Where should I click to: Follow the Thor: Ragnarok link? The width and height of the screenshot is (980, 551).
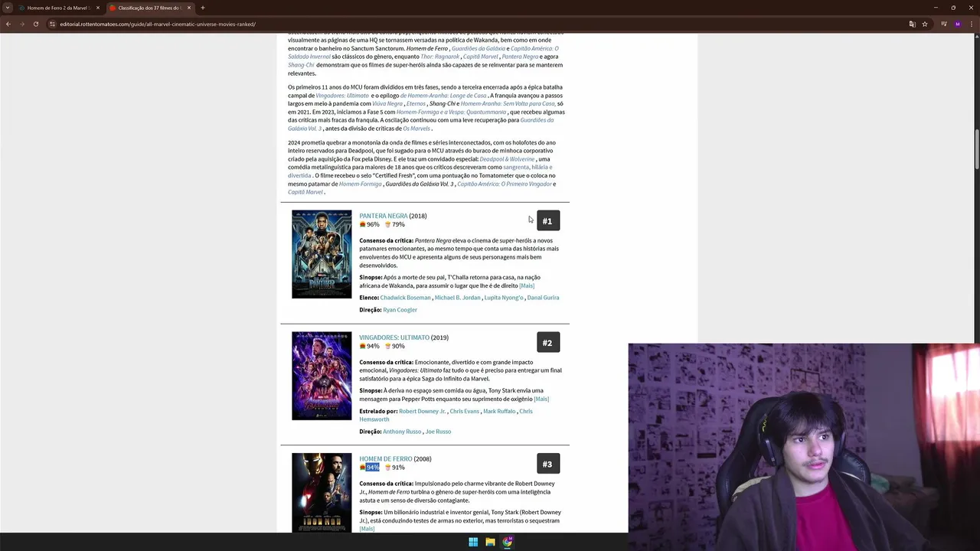click(x=440, y=57)
